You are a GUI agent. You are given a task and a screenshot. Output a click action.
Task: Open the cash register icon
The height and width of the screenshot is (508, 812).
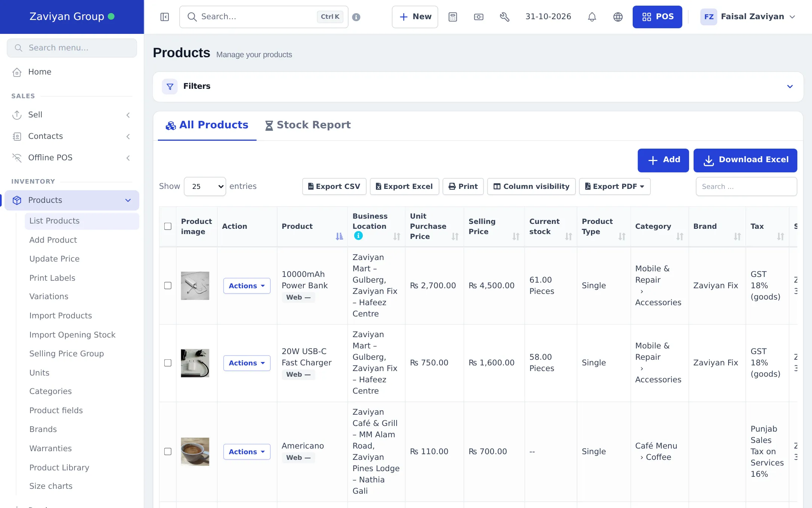point(479,17)
